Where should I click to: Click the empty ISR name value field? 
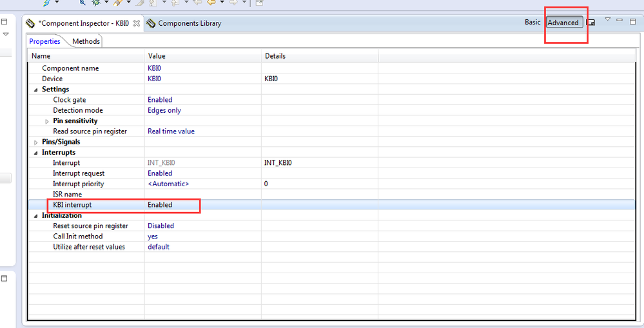pos(203,195)
